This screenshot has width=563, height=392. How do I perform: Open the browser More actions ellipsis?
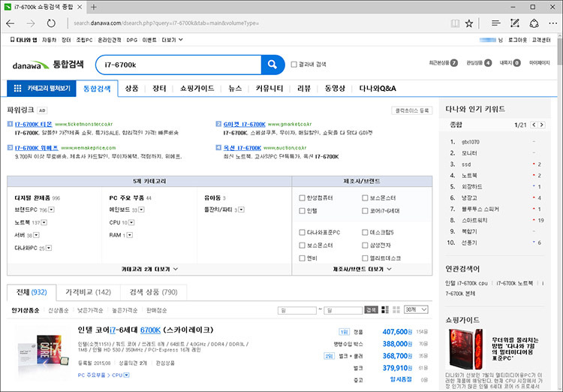pos(553,23)
